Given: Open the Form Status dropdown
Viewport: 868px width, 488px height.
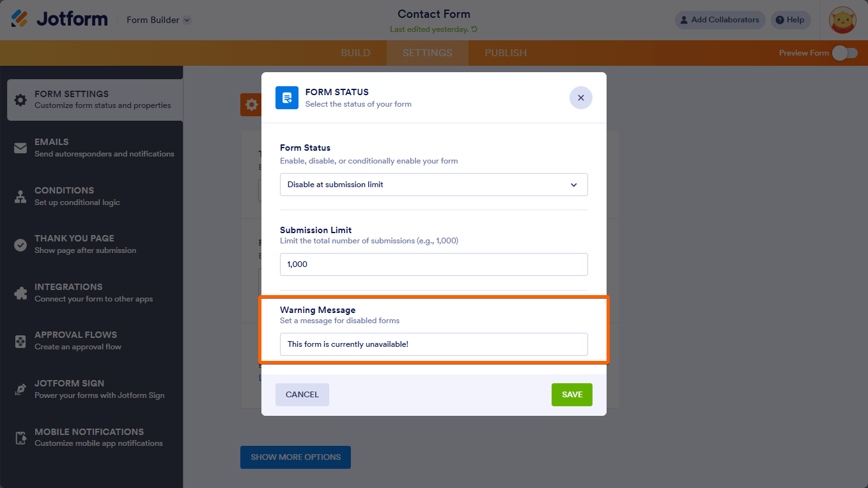Looking at the screenshot, I should click(433, 185).
